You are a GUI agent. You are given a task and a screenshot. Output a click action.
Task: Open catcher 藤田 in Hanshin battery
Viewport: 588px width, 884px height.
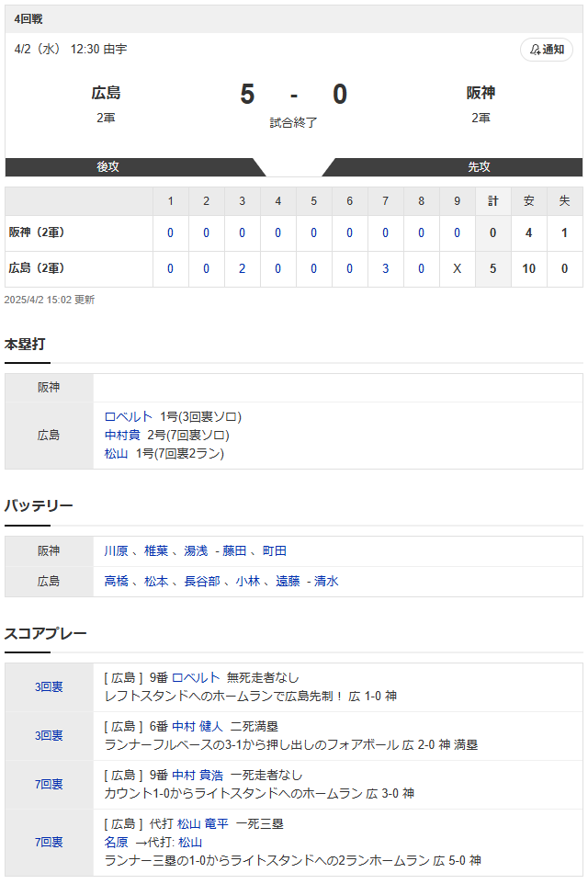point(234,550)
